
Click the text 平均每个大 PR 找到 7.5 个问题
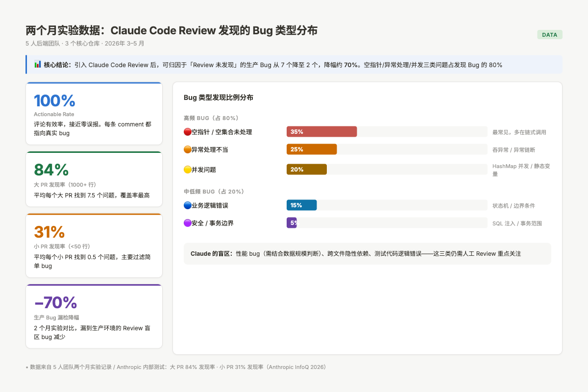click(92, 195)
